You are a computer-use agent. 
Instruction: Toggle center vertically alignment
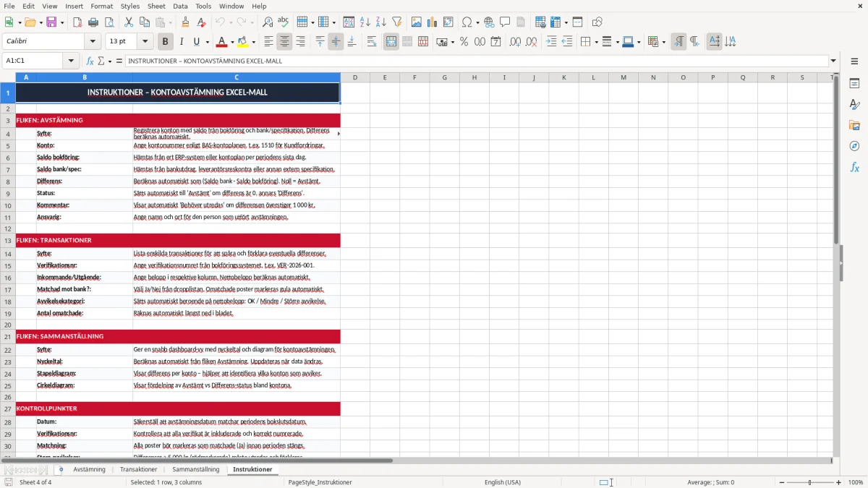coord(336,42)
